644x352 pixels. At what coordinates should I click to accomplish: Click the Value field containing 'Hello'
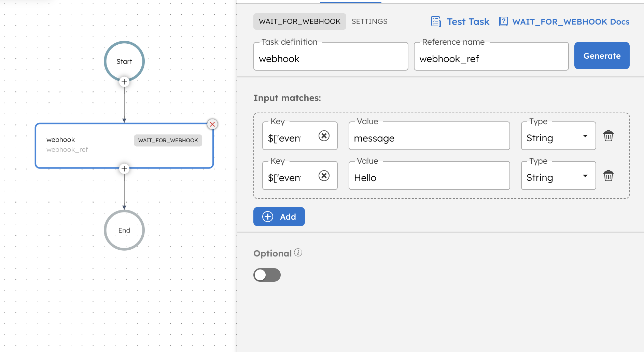tap(429, 176)
